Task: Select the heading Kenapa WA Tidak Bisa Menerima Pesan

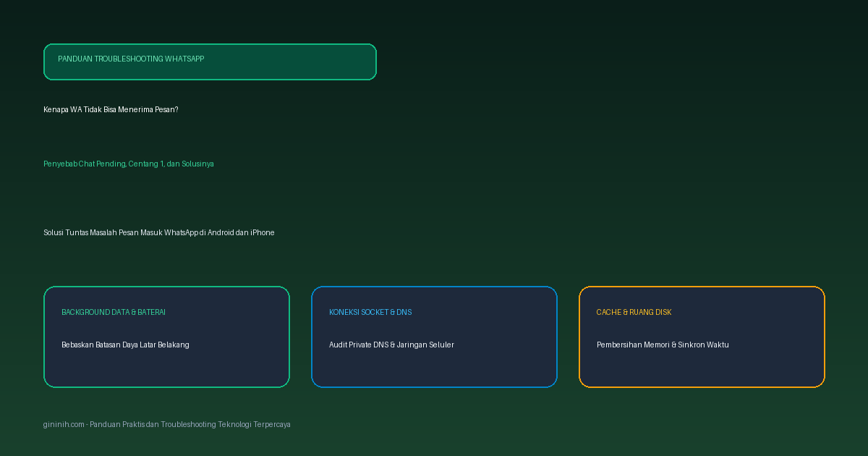Action: 111,109
